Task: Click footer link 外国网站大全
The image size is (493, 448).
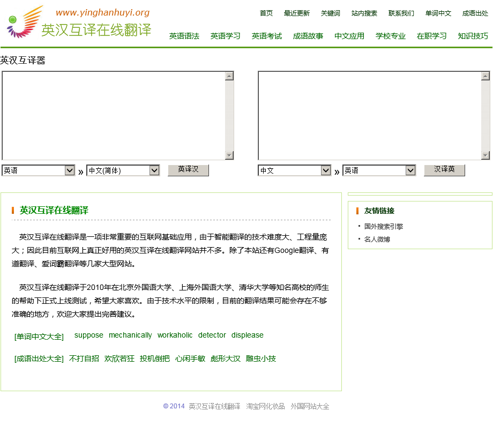Action: [310, 407]
